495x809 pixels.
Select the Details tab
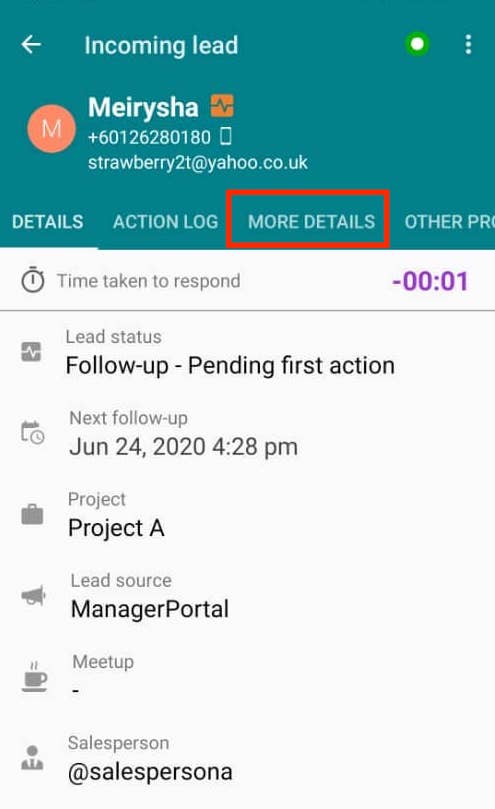(x=47, y=222)
